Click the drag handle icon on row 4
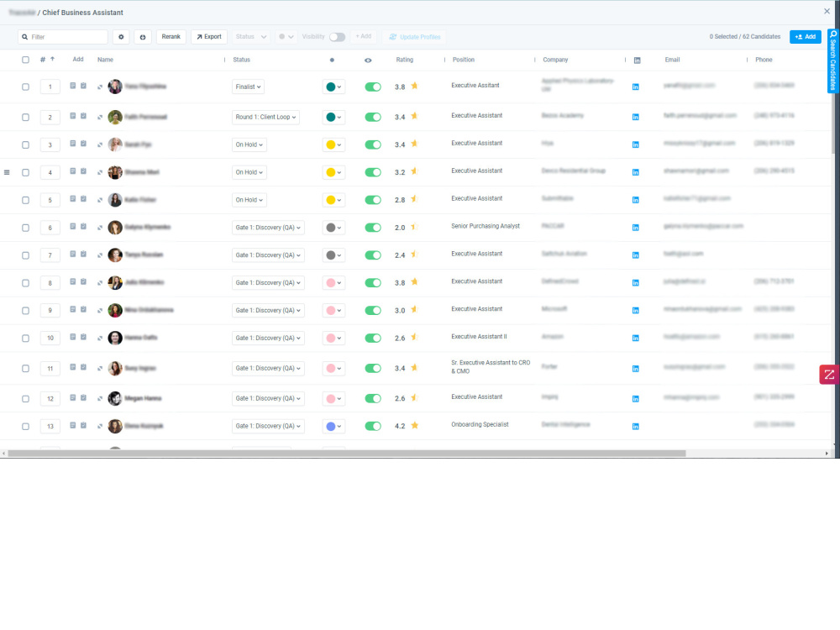This screenshot has height=630, width=840. tap(7, 172)
